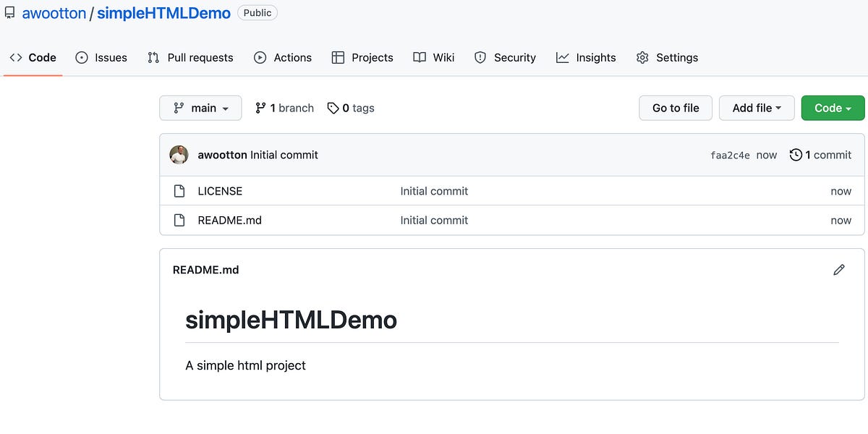Click the Settings gear icon
The height and width of the screenshot is (434, 868).
642,57
